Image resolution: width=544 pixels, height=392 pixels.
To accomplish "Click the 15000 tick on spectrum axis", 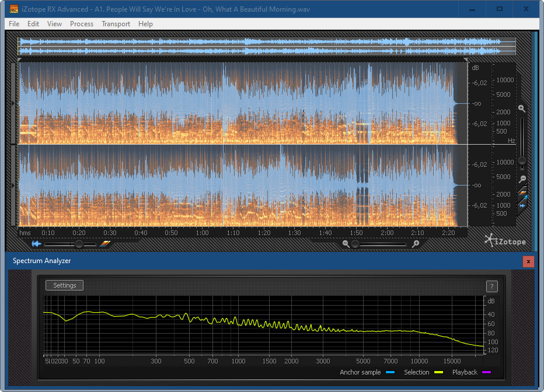I will (x=452, y=361).
